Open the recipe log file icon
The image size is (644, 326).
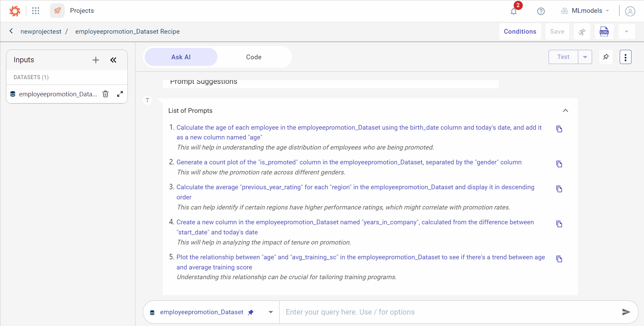pos(604,32)
